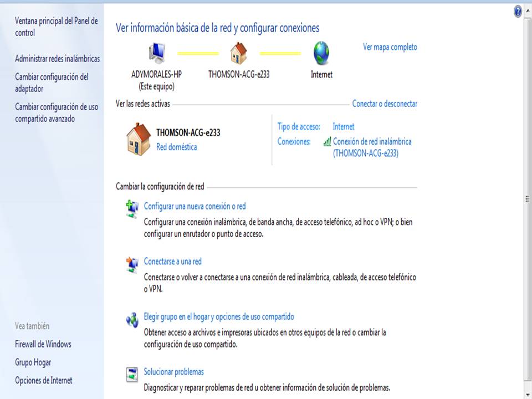Image resolution: width=532 pixels, height=399 pixels.
Task: Click the Ver mapa completo link
Action: (x=390, y=47)
